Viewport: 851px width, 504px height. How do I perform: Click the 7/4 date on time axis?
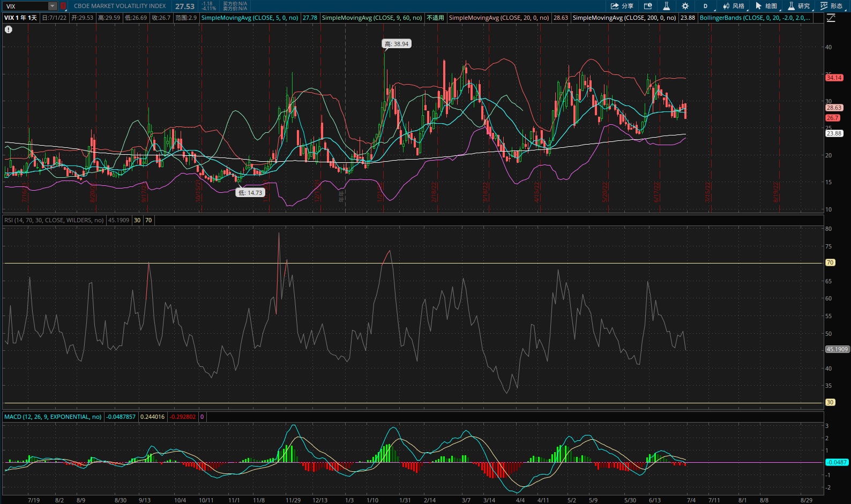[691, 500]
